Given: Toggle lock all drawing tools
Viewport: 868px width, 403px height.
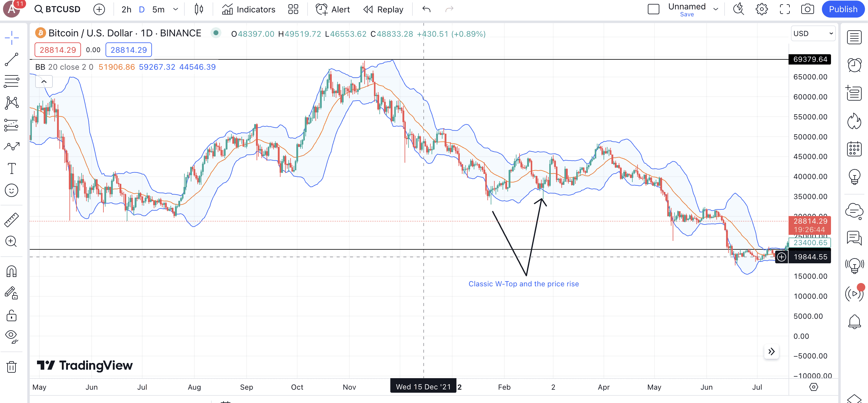Looking at the screenshot, I should pos(12,316).
